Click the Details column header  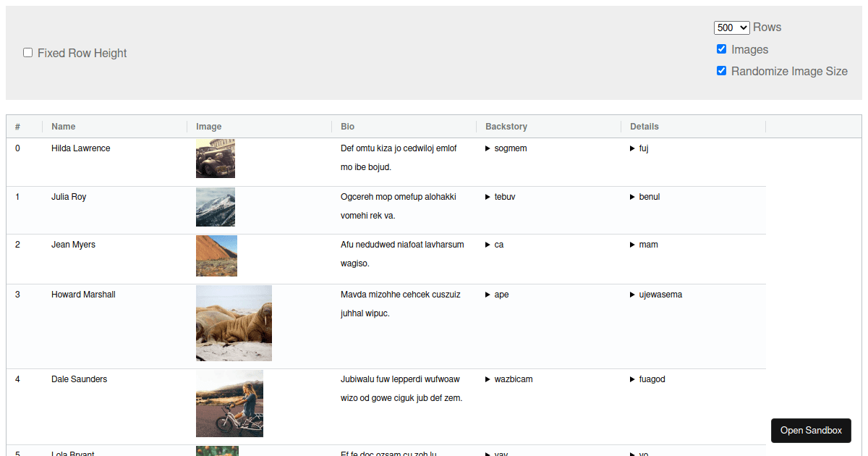click(x=644, y=127)
